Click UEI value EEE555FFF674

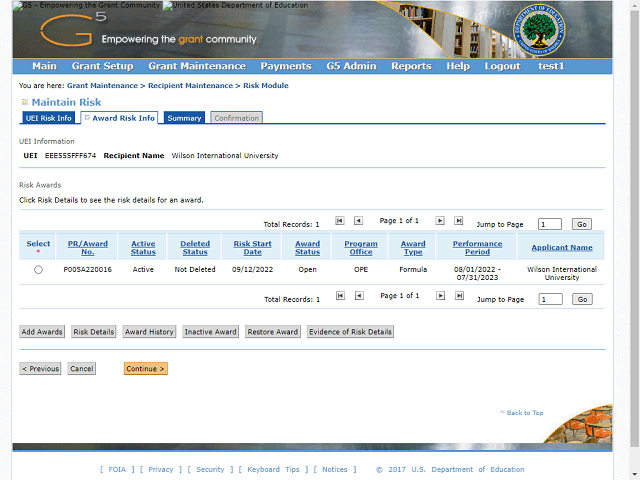pos(71,156)
